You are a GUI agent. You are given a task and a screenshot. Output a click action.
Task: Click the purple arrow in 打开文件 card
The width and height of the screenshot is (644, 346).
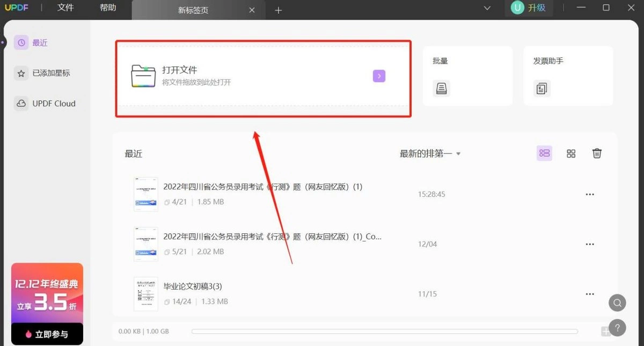(379, 76)
